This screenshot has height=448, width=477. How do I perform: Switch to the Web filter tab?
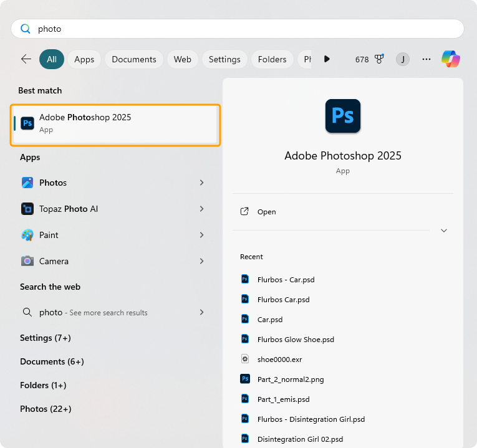pos(183,59)
